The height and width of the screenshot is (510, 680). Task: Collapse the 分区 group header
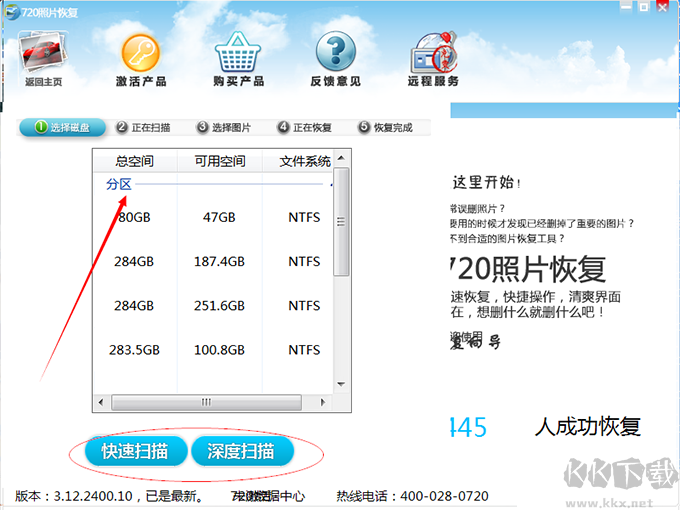click(x=119, y=184)
